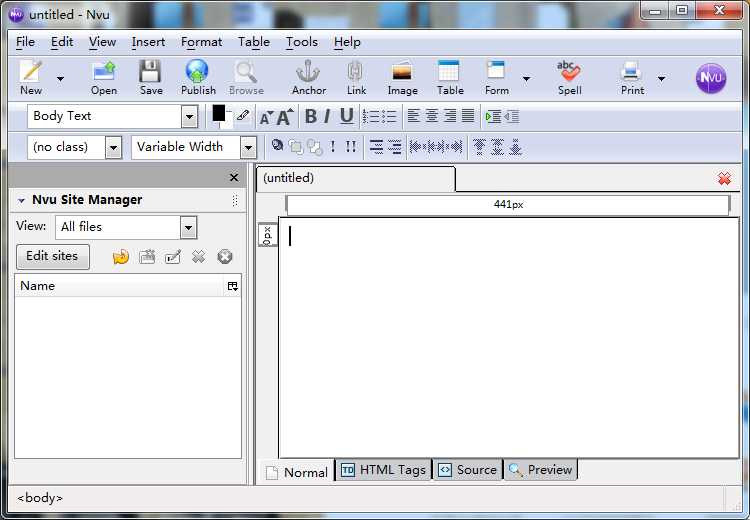The width and height of the screenshot is (750, 520).
Task: Click the layer positioning globe icon
Action: (277, 145)
